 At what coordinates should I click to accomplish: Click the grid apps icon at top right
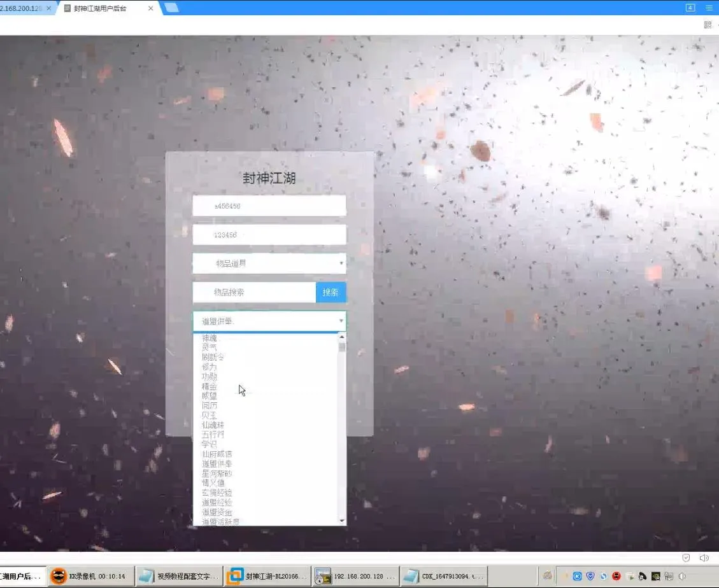point(708,25)
